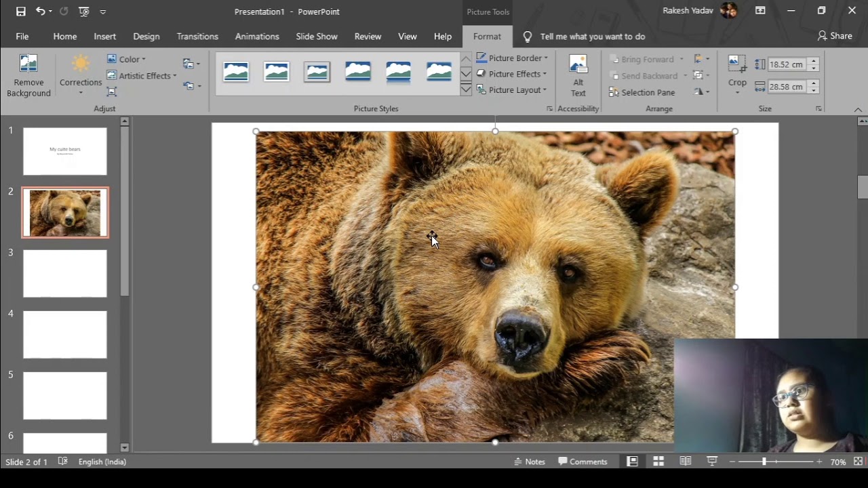Screen dimensions: 868x488
Task: Click the Share button
Action: click(835, 36)
